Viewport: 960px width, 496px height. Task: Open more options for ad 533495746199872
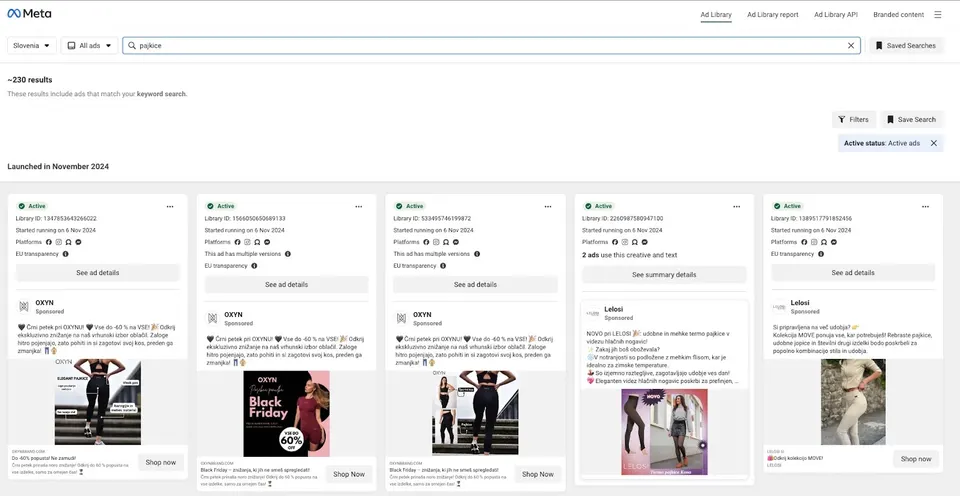coord(548,206)
